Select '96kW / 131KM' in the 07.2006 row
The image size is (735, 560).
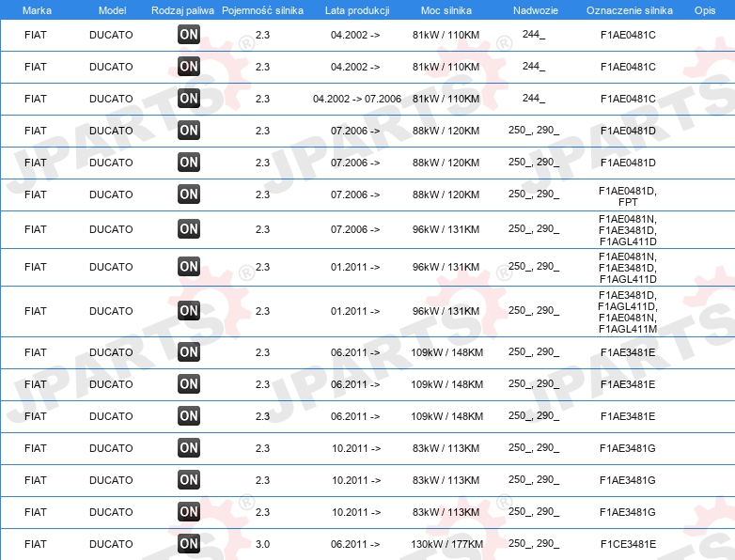click(446, 229)
